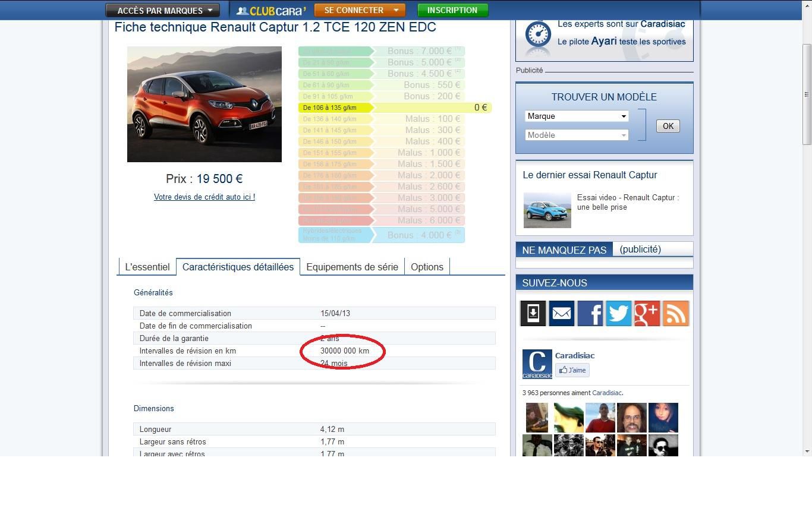This screenshot has width=812, height=508.
Task: Click the hybrides/électriques Bonus 4.000 € blue band
Action: click(382, 235)
